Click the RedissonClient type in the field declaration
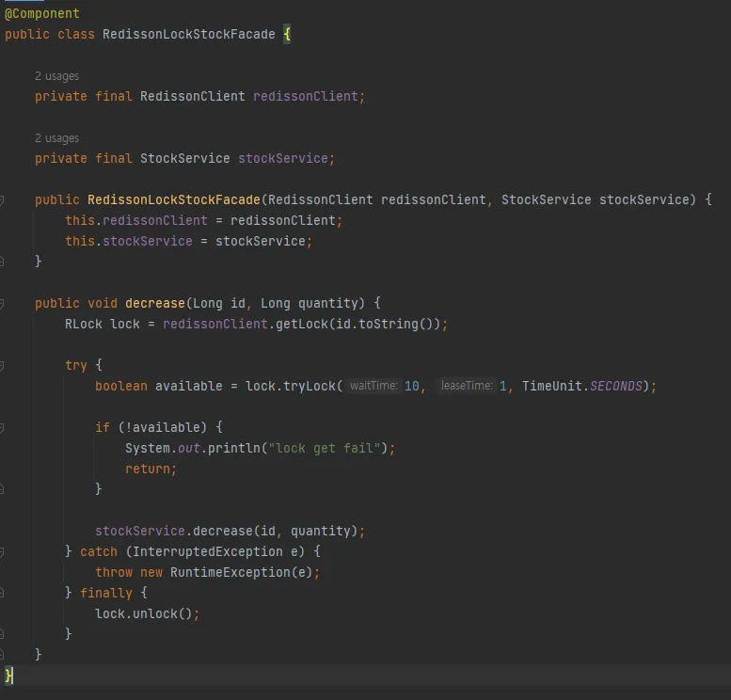 (193, 96)
